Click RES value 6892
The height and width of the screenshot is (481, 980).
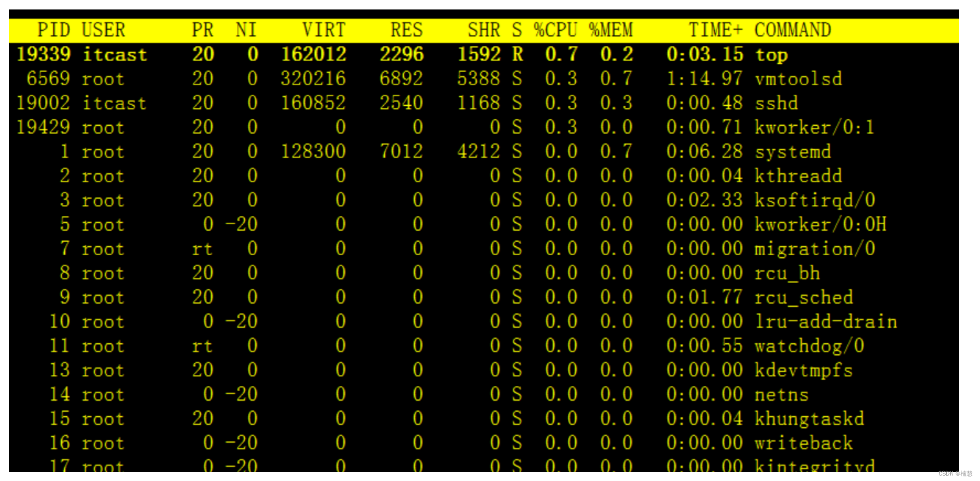[x=401, y=79]
